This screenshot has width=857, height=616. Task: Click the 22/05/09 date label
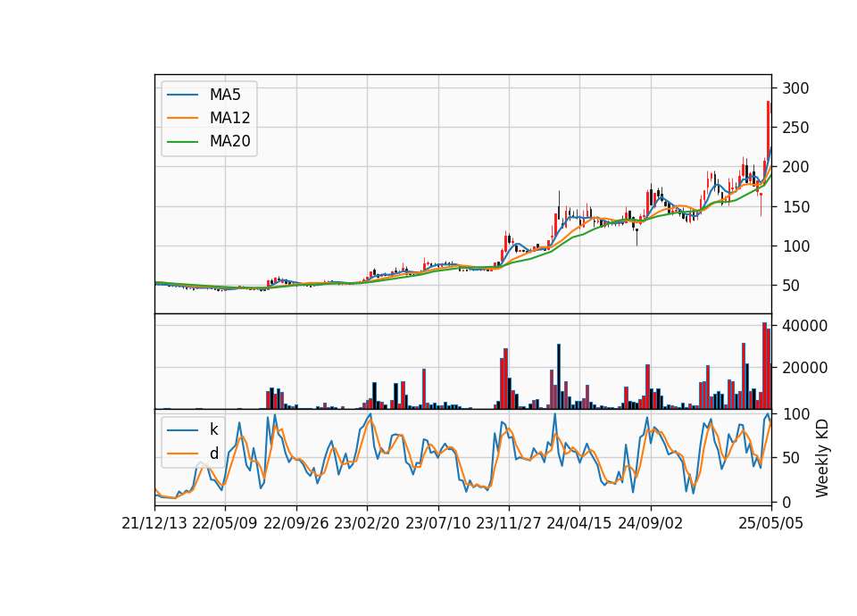[x=225, y=523]
